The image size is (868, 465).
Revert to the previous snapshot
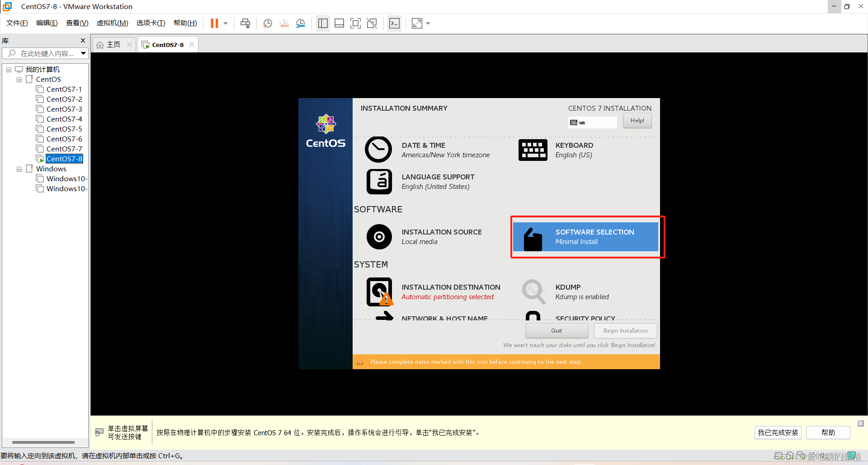click(x=284, y=23)
